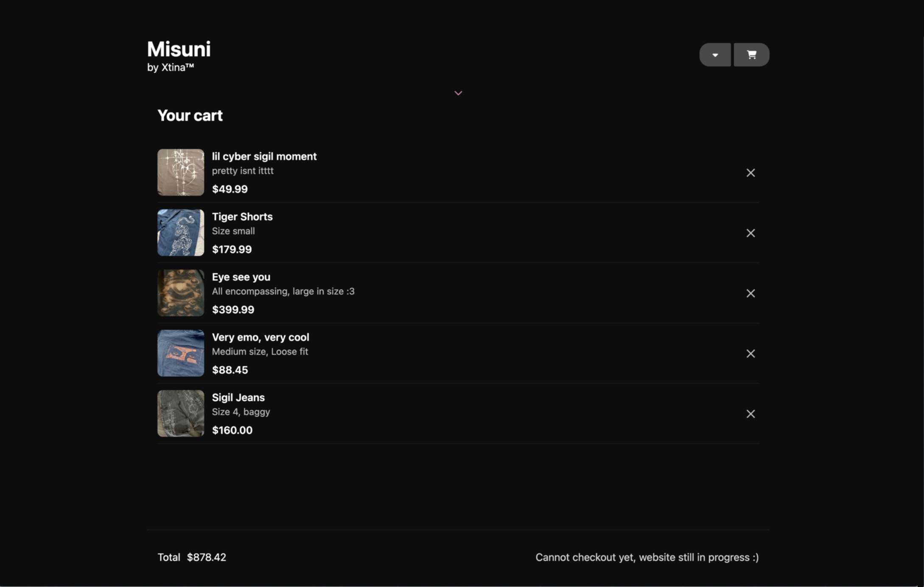924x587 pixels.
Task: Click the Your cart heading
Action: [190, 115]
